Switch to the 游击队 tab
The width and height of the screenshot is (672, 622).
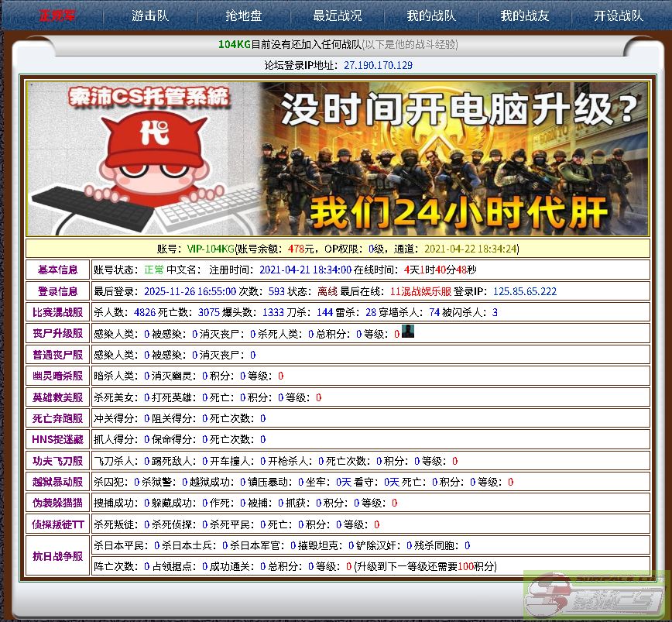point(149,15)
